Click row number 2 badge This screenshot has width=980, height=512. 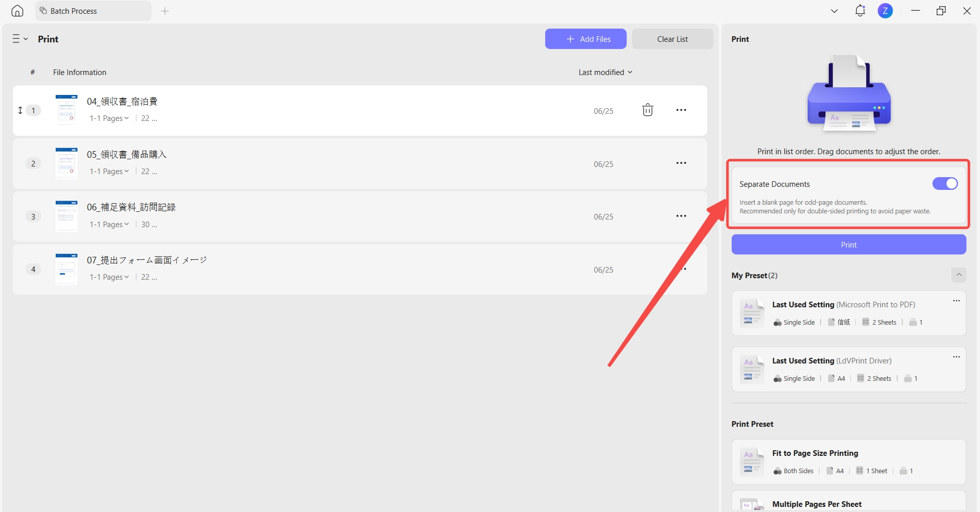pos(33,163)
